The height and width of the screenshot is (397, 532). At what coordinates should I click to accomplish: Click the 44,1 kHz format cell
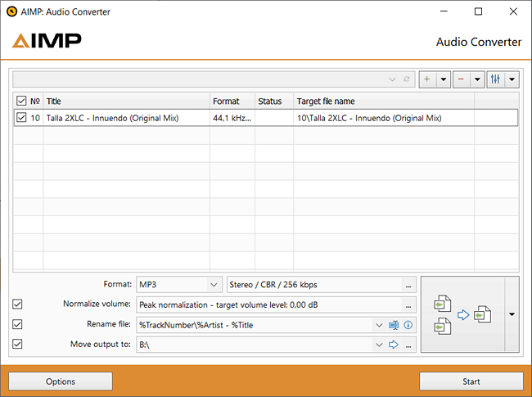pos(232,118)
